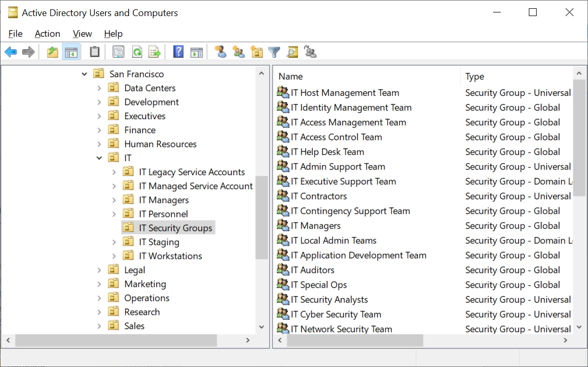Click the tree pane vertical scrollbar down arrow
This screenshot has width=588, height=367.
point(262,327)
